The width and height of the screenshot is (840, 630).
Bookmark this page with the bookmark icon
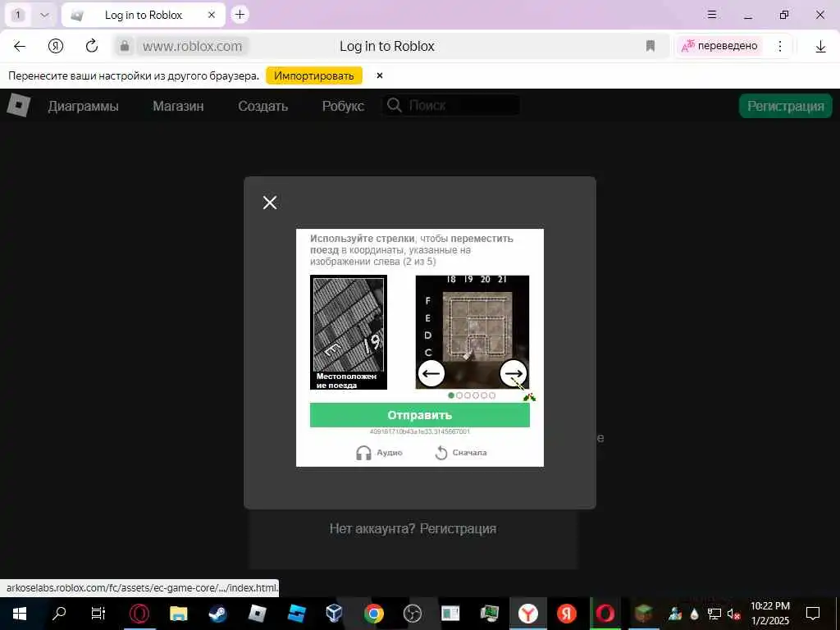click(651, 46)
